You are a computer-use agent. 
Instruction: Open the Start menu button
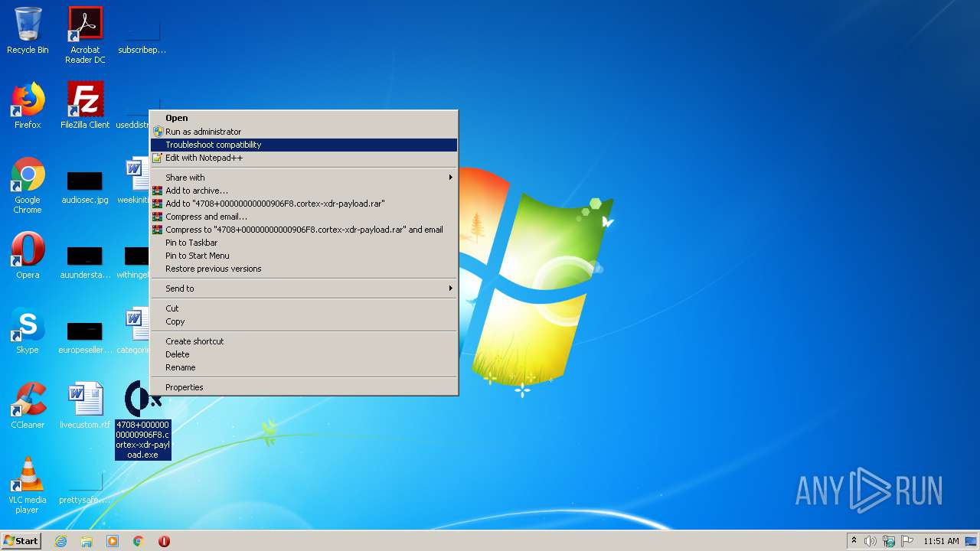tap(21, 540)
